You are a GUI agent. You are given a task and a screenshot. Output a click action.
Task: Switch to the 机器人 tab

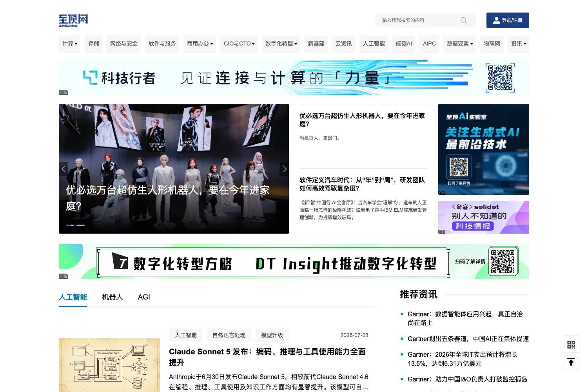click(x=113, y=297)
